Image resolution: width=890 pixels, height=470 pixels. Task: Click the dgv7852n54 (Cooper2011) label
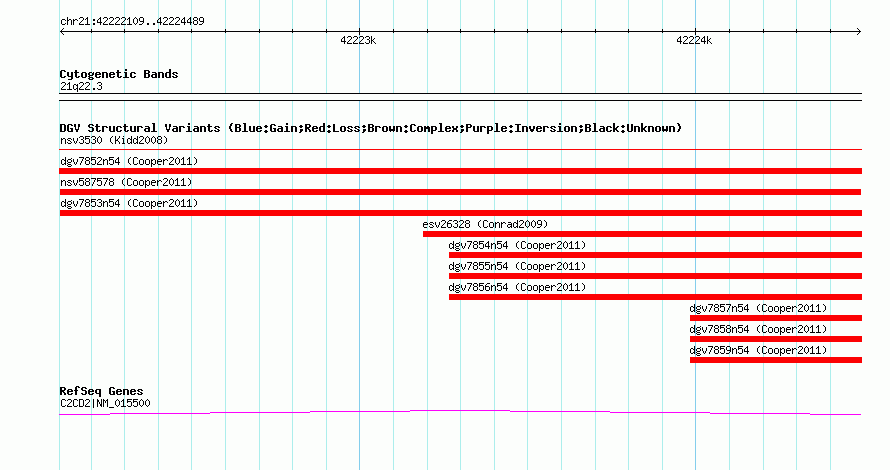(x=129, y=161)
